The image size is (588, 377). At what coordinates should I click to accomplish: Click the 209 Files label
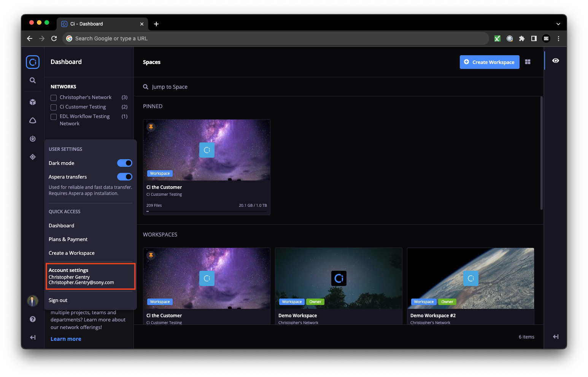[154, 205]
